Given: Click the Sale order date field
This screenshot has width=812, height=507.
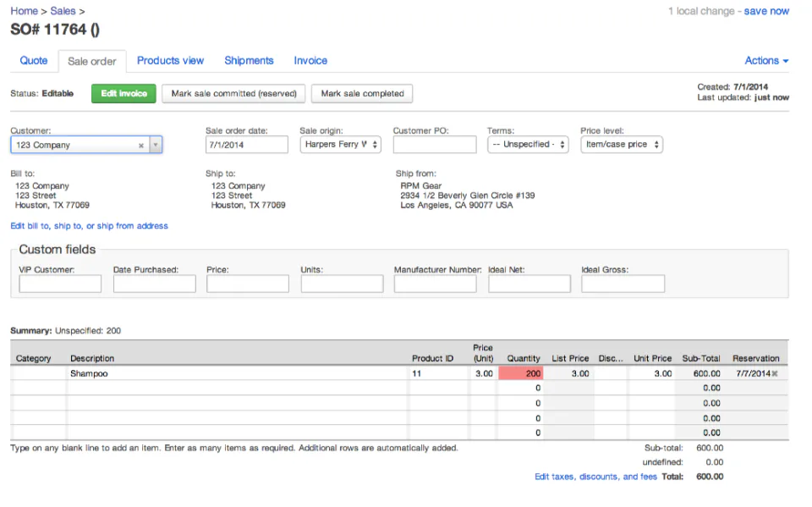Looking at the screenshot, I should pyautogui.click(x=245, y=144).
